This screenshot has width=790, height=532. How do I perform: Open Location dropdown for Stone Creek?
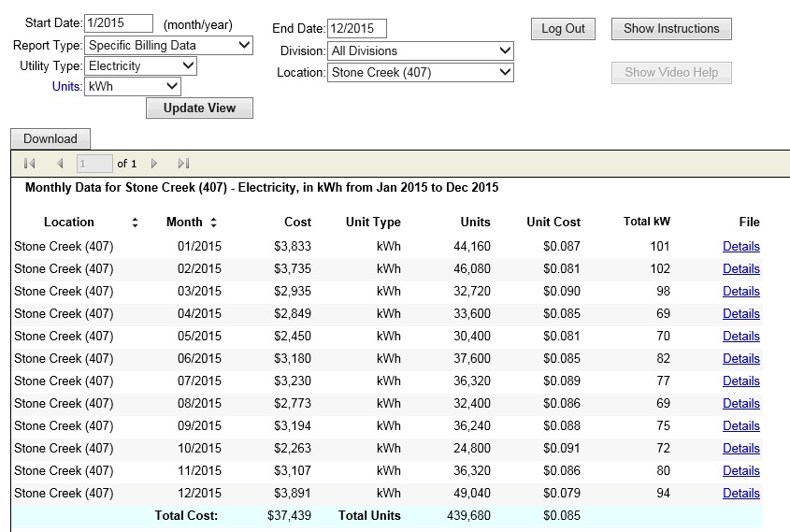pyautogui.click(x=421, y=72)
